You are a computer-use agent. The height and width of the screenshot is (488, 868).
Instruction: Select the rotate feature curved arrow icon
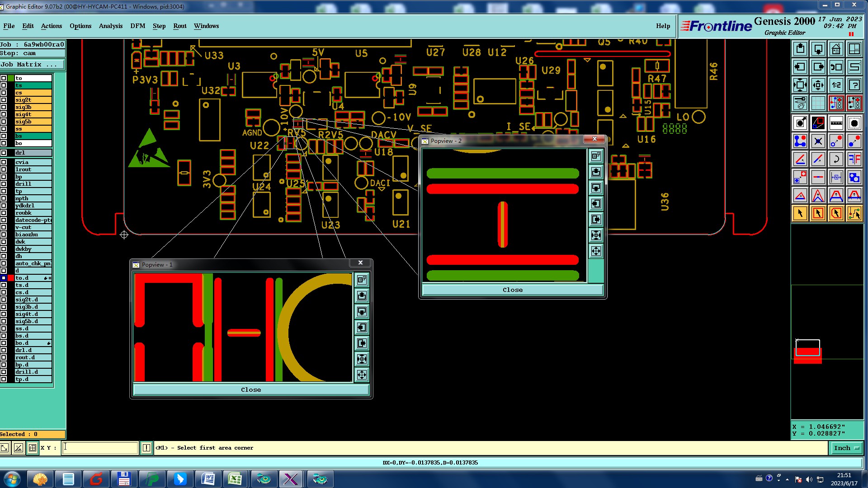pos(836,159)
